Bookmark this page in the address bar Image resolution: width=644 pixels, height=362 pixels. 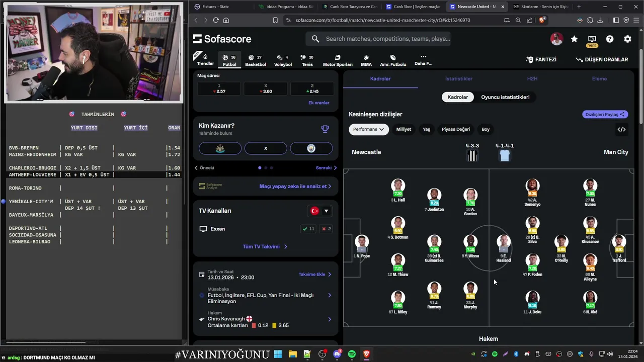[x=275, y=20]
